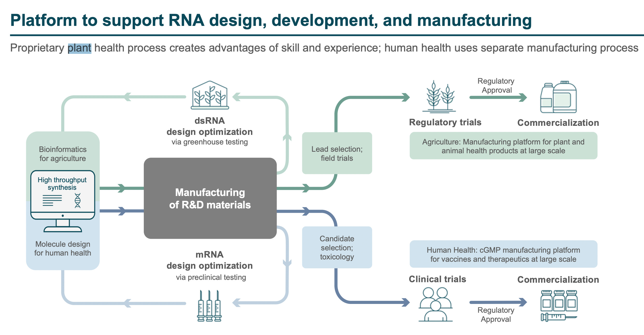The height and width of the screenshot is (335, 644).
Task: Select the Lead selection; field trials box
Action: [x=337, y=153]
